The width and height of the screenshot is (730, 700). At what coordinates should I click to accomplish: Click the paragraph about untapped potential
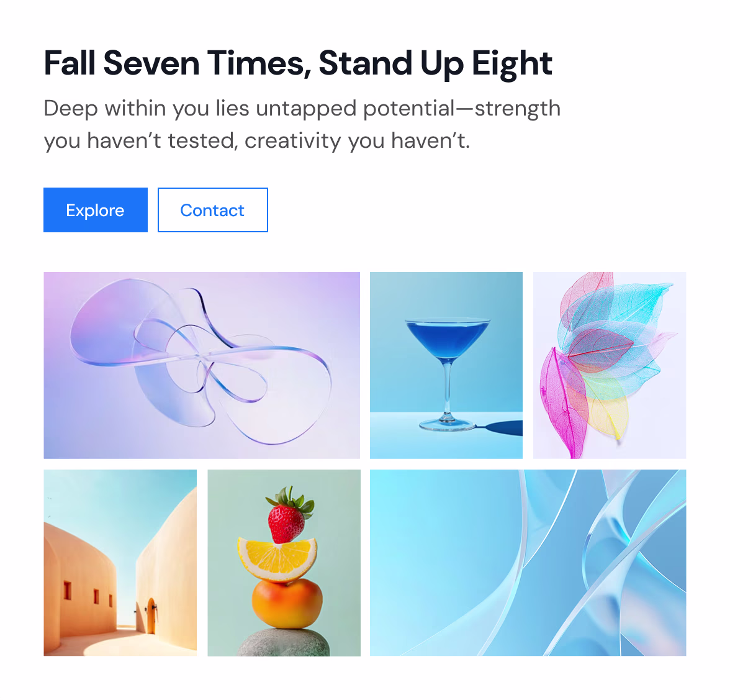[x=302, y=124]
